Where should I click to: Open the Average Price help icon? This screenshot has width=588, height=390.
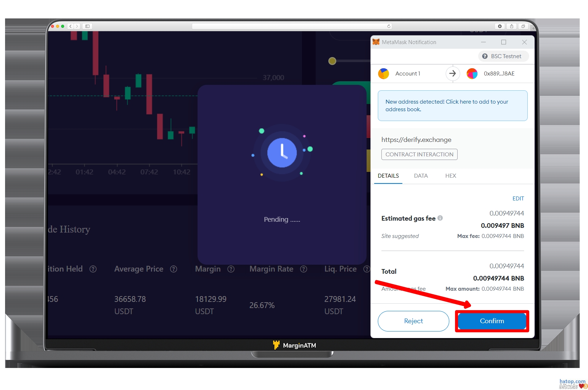tap(174, 269)
